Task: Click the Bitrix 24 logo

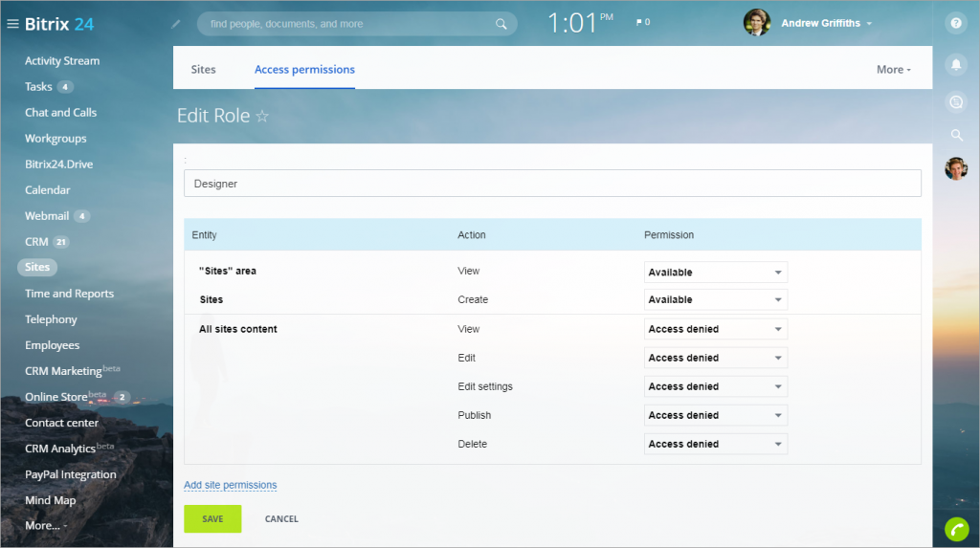Action: (59, 24)
